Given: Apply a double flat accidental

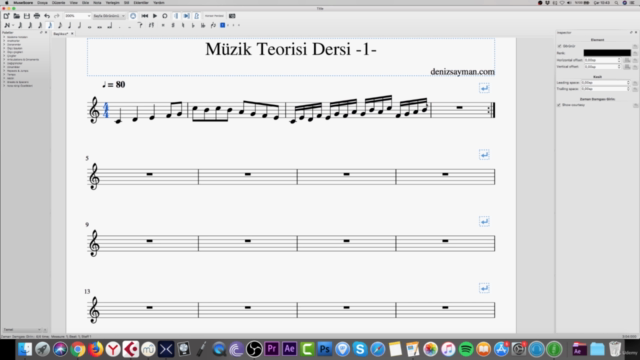Looking at the screenshot, I should pos(203,25).
